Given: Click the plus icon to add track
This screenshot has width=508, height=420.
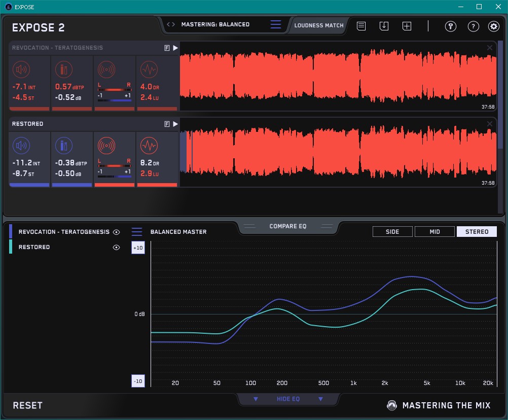Looking at the screenshot, I should click(x=407, y=26).
